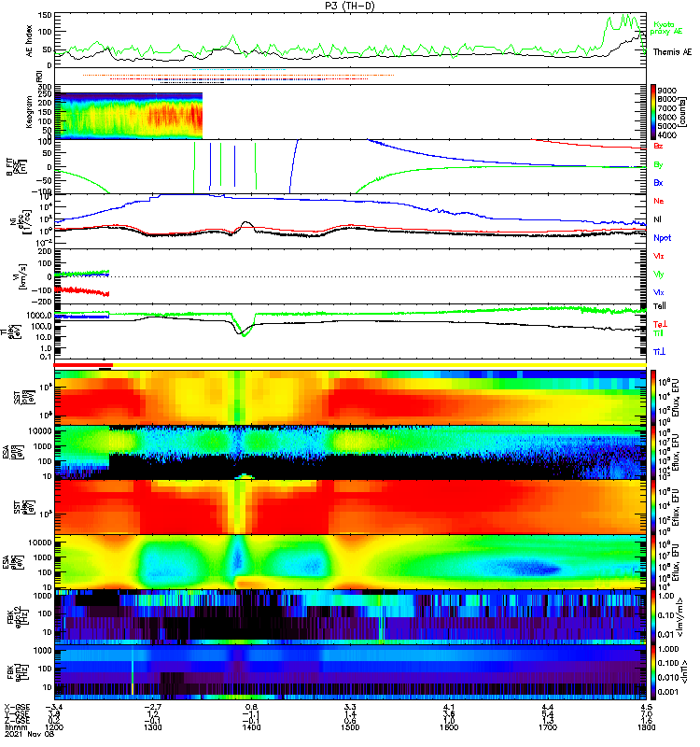The height and width of the screenshot is (747, 700).
Task: Click the "[counts]" colorbar unit label
Action: pyautogui.click(x=683, y=112)
